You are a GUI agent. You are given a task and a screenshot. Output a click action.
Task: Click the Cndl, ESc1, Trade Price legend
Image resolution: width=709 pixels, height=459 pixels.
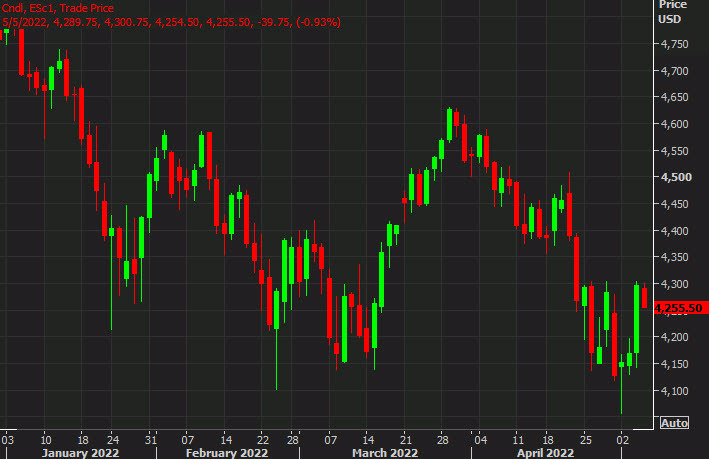click(66, 8)
